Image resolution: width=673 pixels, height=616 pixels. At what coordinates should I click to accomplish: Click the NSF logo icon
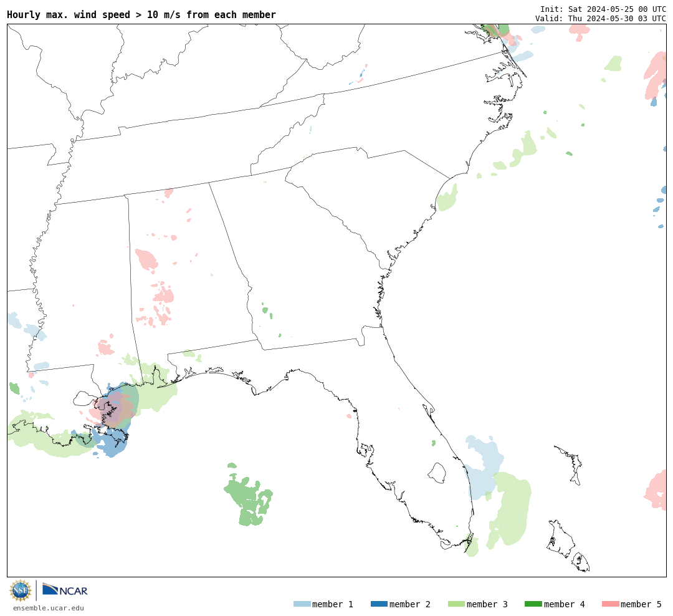coord(21,590)
